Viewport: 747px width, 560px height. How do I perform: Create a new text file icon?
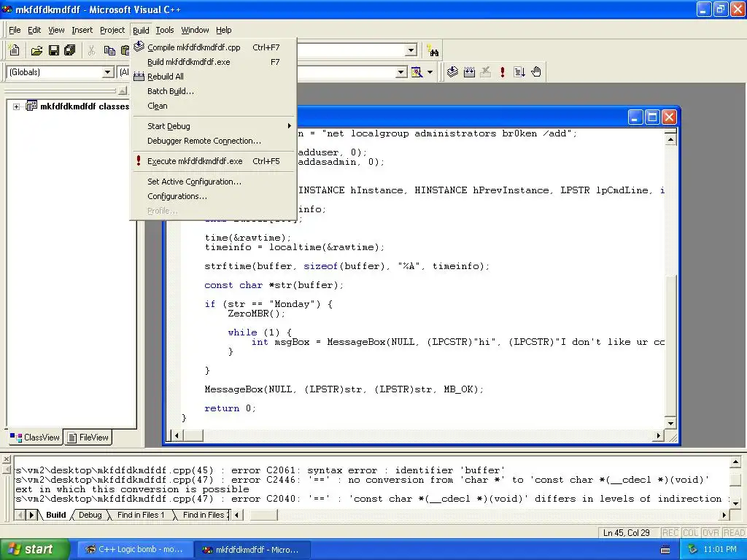(x=15, y=50)
